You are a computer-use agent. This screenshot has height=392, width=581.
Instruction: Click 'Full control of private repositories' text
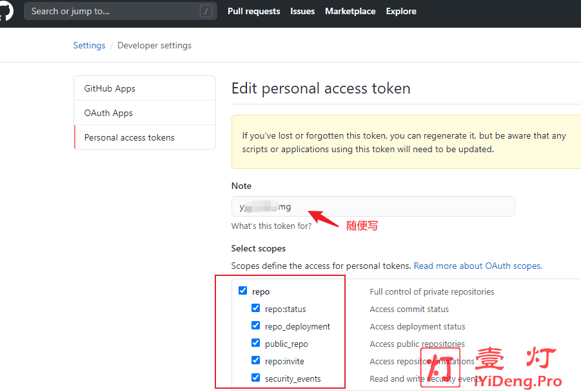pyautogui.click(x=432, y=291)
